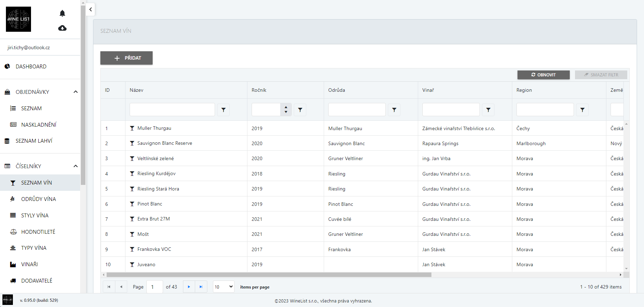Open the filter menu for Odrůda
The image size is (644, 307).
coord(394,110)
